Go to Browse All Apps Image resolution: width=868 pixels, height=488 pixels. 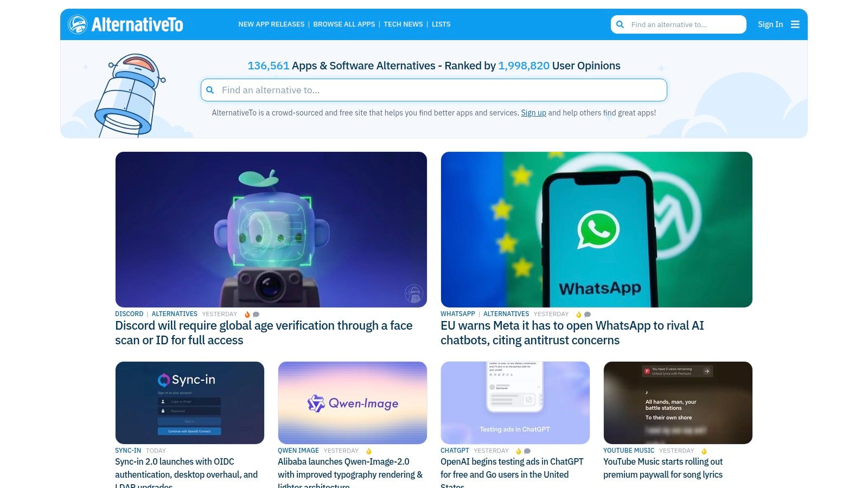tap(344, 24)
